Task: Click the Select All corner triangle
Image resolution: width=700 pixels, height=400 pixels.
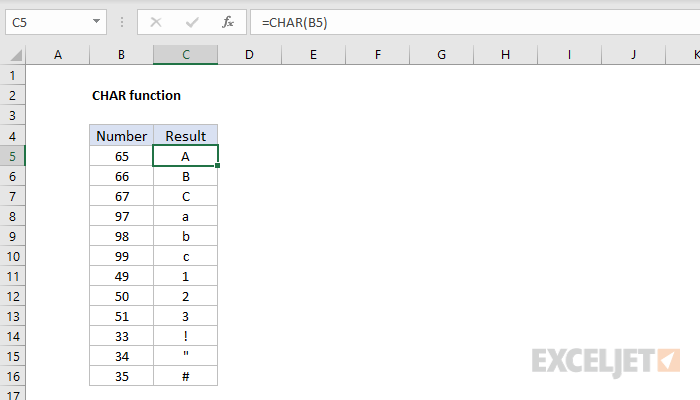Action: (13, 55)
